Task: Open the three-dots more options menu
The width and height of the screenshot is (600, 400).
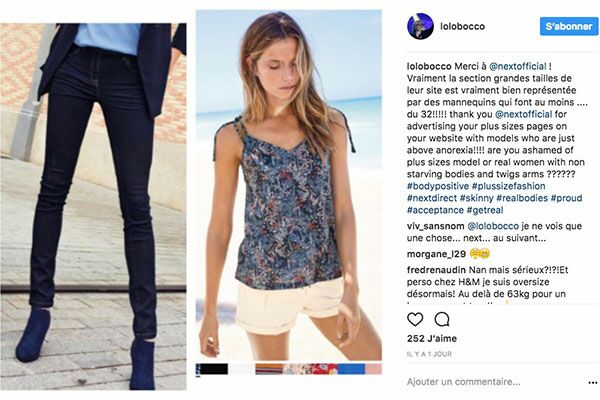Action: coord(593,382)
